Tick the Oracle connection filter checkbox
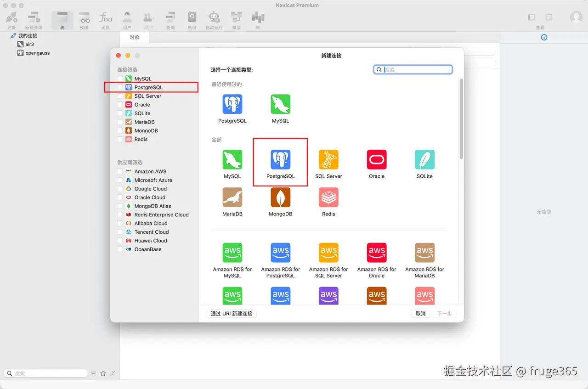This screenshot has height=389, width=588. (120, 105)
